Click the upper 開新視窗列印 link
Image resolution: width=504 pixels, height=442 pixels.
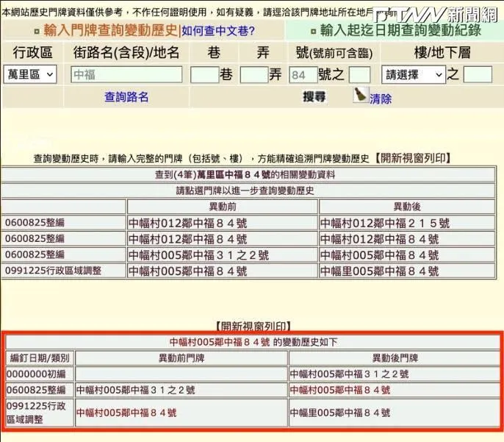pos(414,158)
